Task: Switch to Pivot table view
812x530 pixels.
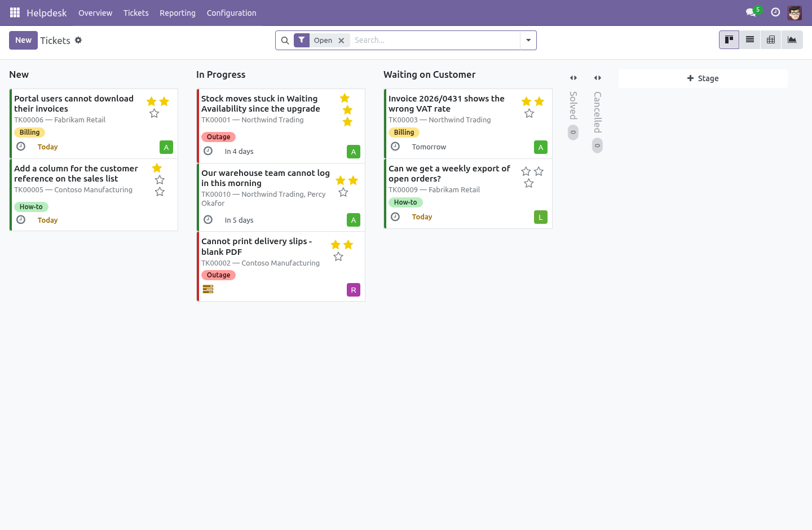Action: (771, 40)
